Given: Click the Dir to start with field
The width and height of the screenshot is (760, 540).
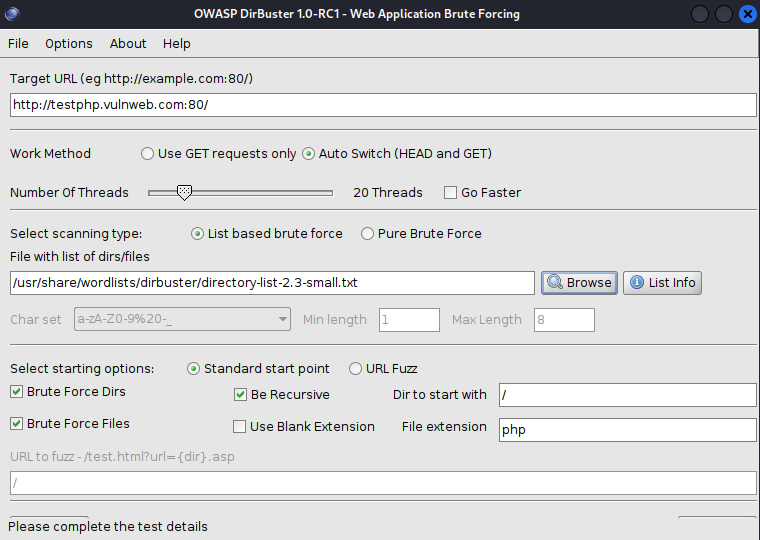Looking at the screenshot, I should (x=628, y=395).
